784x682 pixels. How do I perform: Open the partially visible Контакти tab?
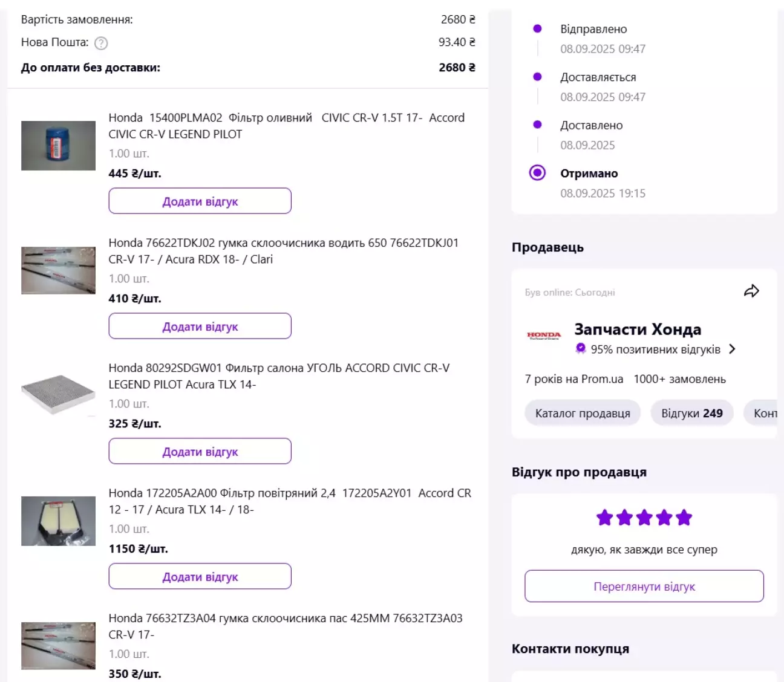[x=763, y=413]
